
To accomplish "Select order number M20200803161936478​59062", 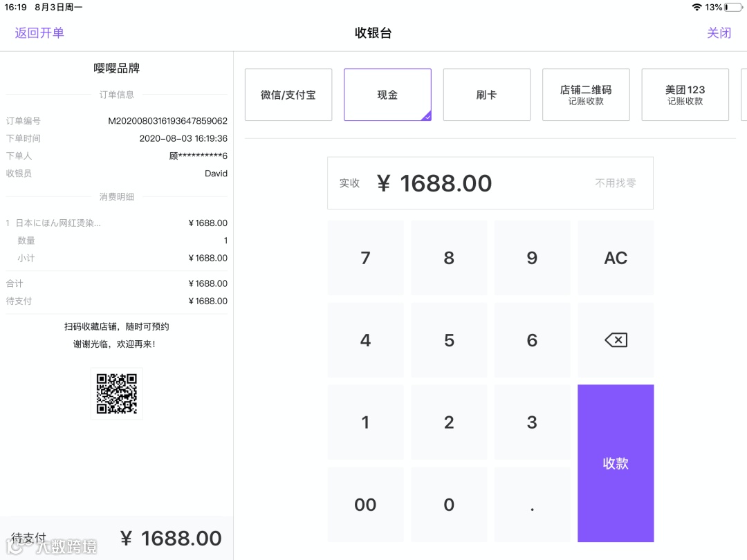I will [x=167, y=121].
